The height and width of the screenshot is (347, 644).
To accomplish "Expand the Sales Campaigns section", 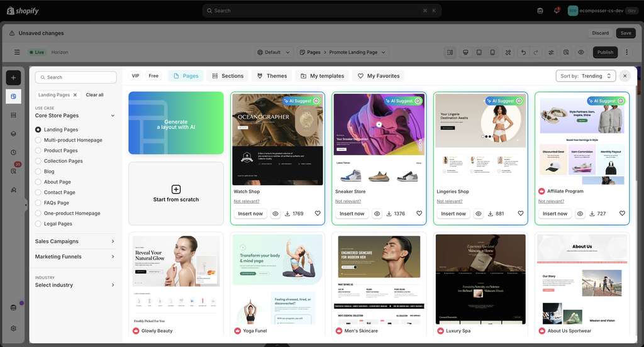I will [75, 241].
